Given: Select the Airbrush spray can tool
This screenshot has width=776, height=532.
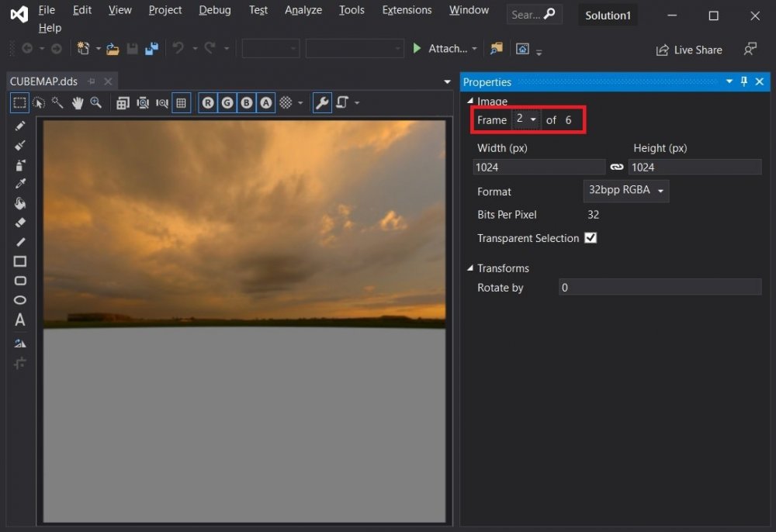Looking at the screenshot, I should [20, 164].
